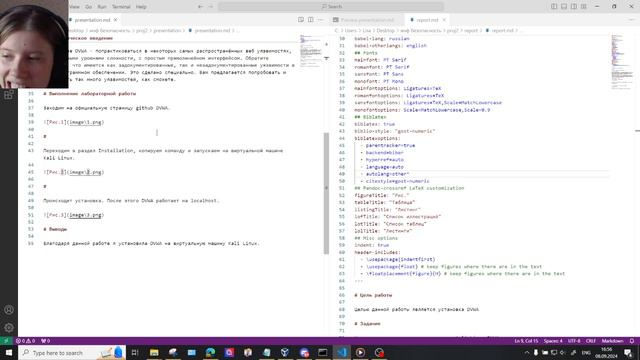Open the View menu
640x360 pixels.
tap(74, 7)
